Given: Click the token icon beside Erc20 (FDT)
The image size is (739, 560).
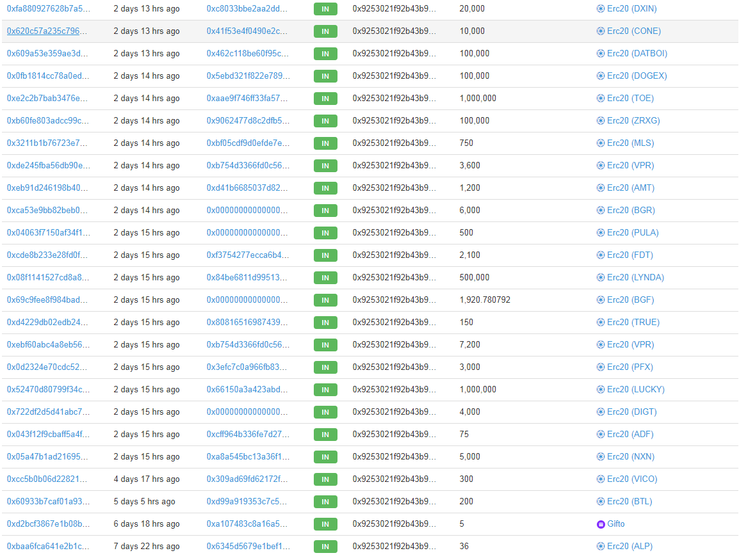Looking at the screenshot, I should (x=601, y=255).
